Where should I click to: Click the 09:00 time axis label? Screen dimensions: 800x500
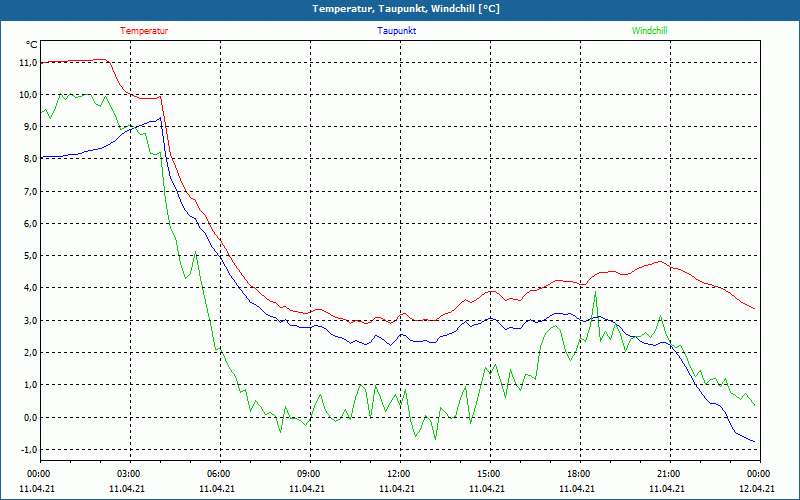(308, 473)
